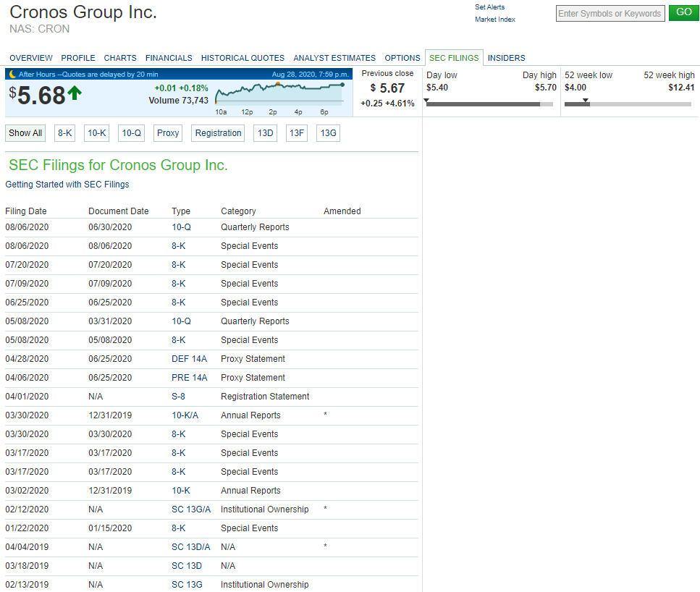This screenshot has height=592, width=700.
Task: Click the green GO button
Action: [x=683, y=12]
